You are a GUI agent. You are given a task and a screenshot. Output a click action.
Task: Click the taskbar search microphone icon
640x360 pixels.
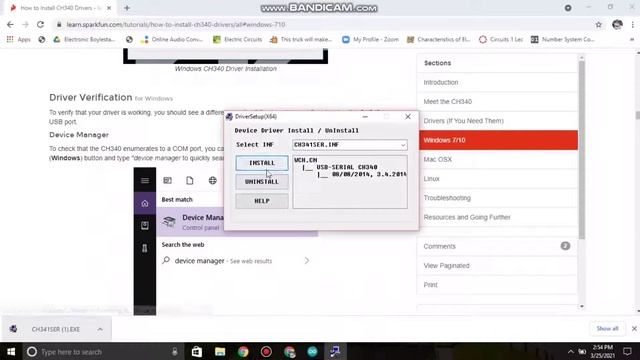[x=175, y=351]
